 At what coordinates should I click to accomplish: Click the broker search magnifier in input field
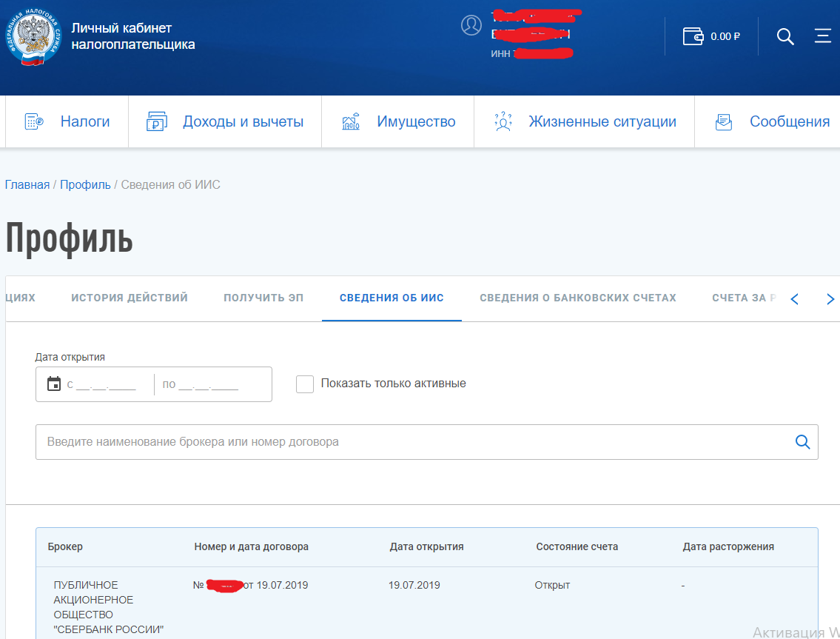(x=802, y=441)
